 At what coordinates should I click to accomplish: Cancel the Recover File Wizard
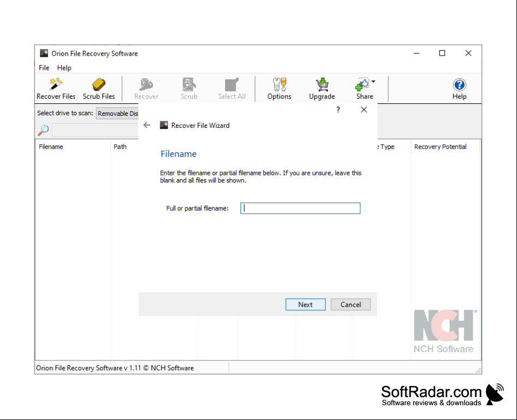[350, 304]
